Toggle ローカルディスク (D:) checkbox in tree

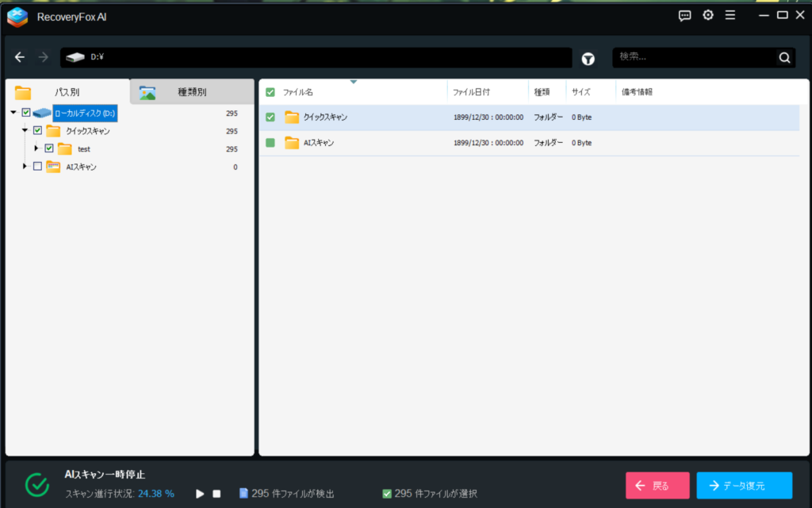[x=26, y=113]
